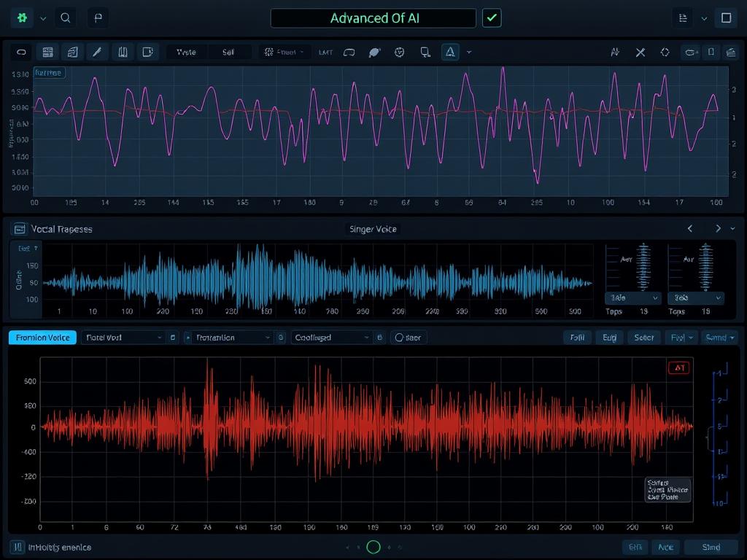Expand the small chevron after next arrow

click(732, 229)
